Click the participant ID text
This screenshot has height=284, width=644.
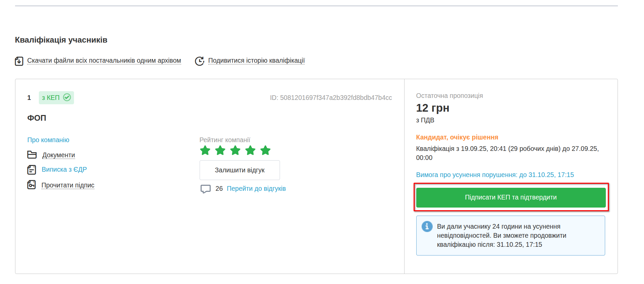tap(331, 98)
